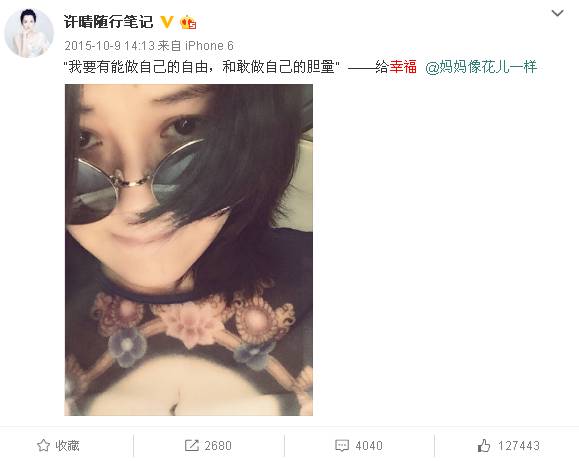Click the user's profile avatar
This screenshot has height=461, width=579.
pos(29,33)
